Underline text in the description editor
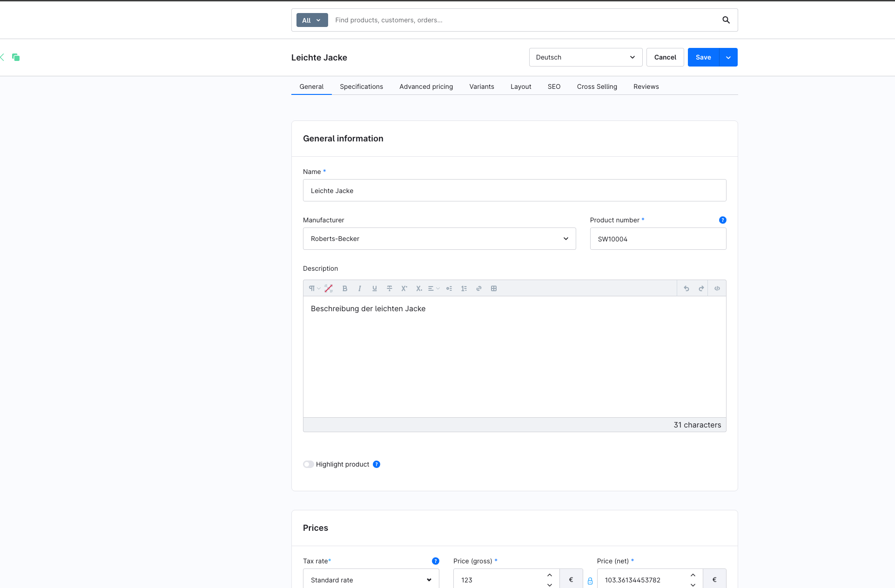Image resolution: width=895 pixels, height=588 pixels. 374,288
